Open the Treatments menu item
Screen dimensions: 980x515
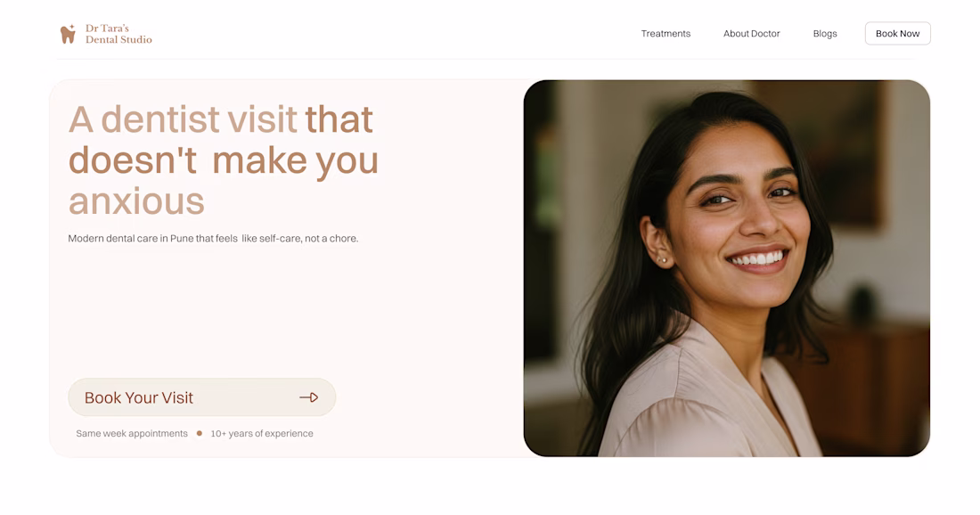(x=666, y=34)
